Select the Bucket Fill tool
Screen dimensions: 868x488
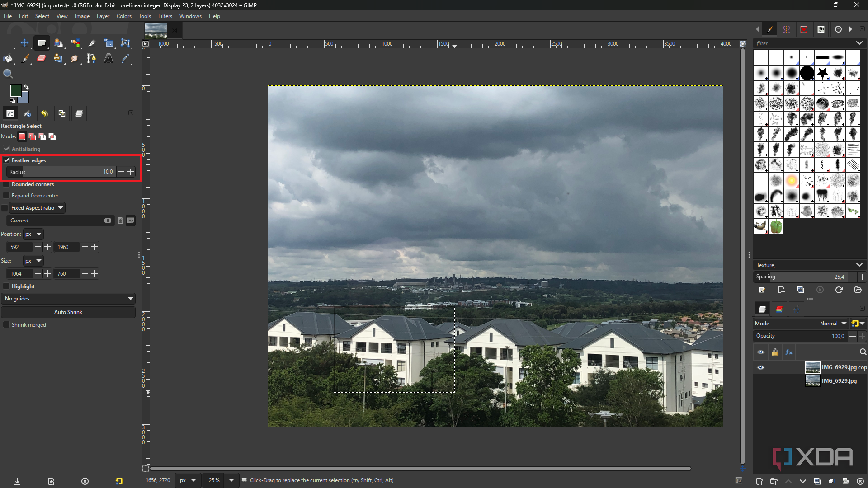(x=8, y=58)
